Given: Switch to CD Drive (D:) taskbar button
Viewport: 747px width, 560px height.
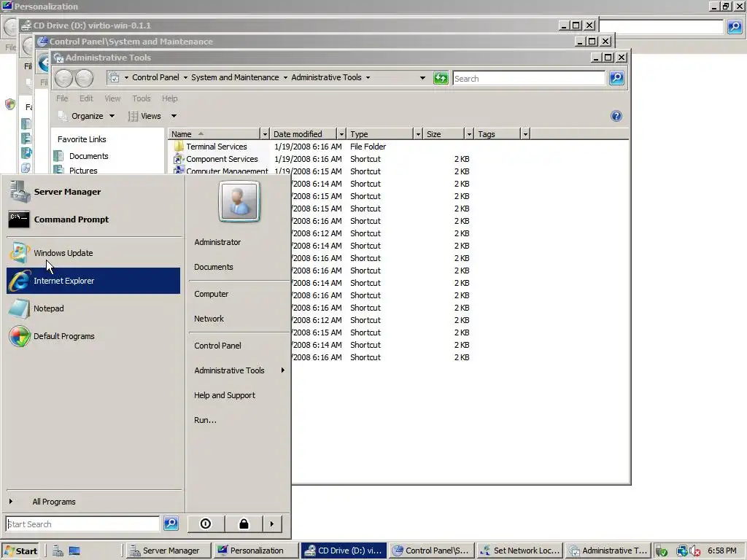Looking at the screenshot, I should pos(344,551).
